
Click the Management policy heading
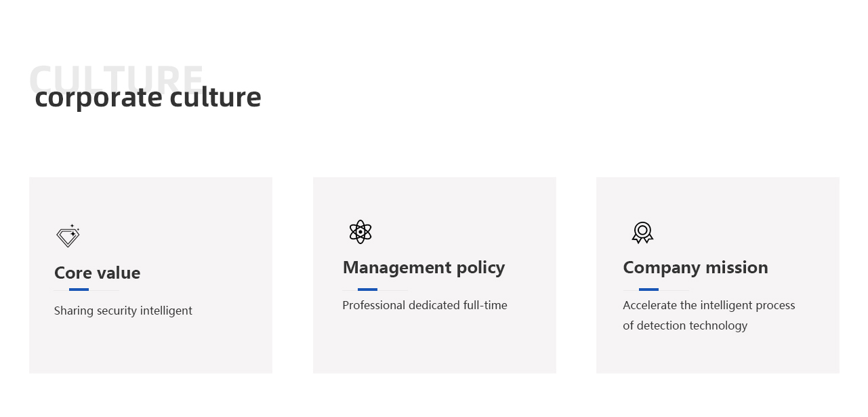(423, 267)
